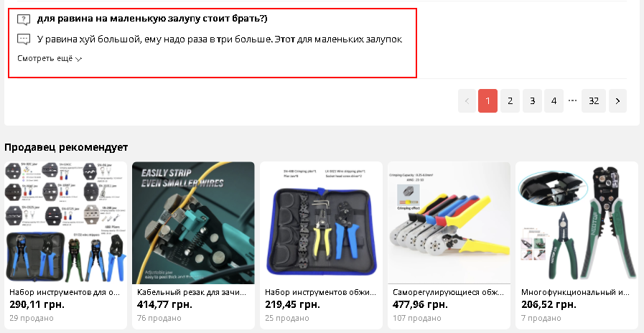The height and width of the screenshot is (333, 644).
Task: Open "Саморегулирующиеся обж..." product title
Action: click(448, 292)
